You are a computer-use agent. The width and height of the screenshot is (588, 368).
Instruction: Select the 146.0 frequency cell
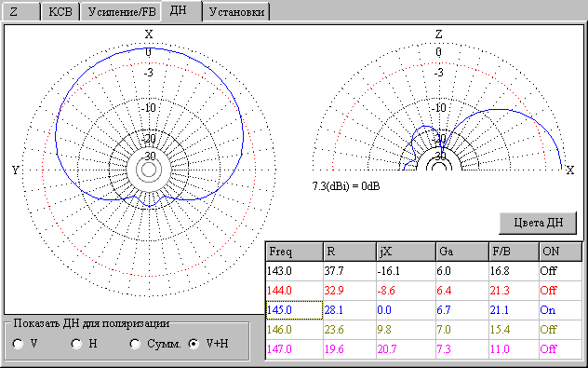click(x=294, y=330)
